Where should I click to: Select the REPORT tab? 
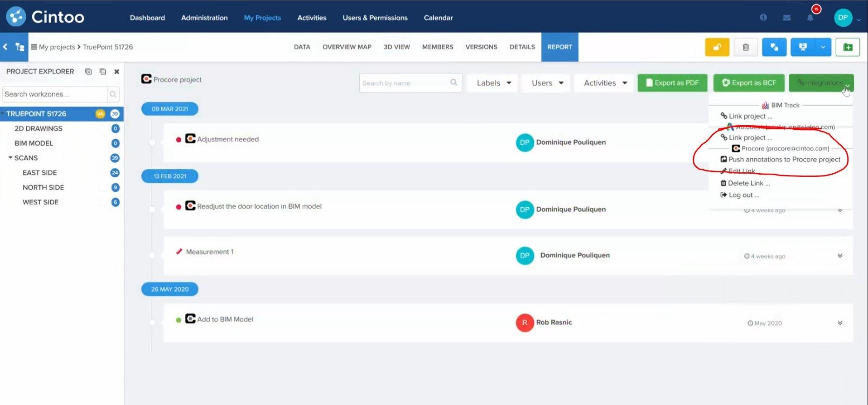coord(559,47)
